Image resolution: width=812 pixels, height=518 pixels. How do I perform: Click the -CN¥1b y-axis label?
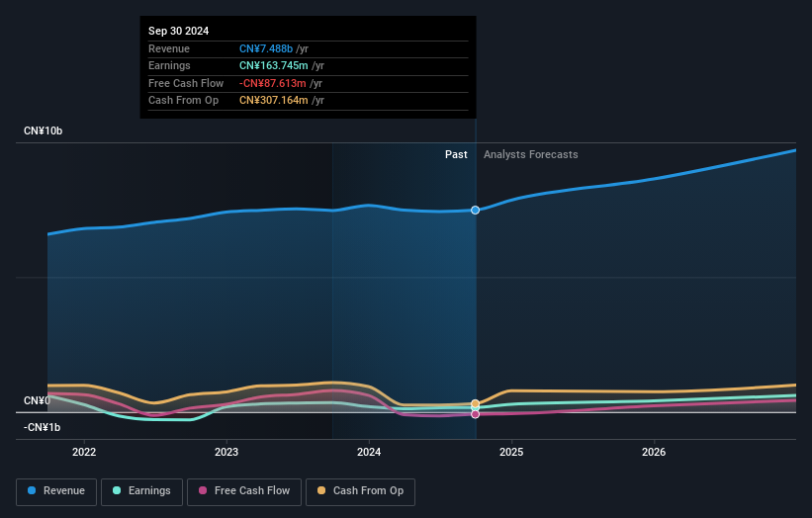[42, 427]
